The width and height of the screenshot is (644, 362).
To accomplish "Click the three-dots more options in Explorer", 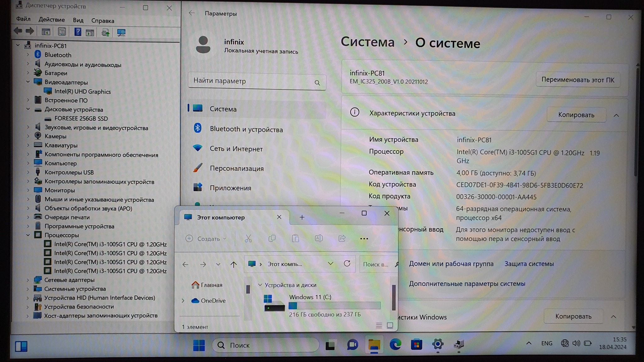I will (364, 239).
